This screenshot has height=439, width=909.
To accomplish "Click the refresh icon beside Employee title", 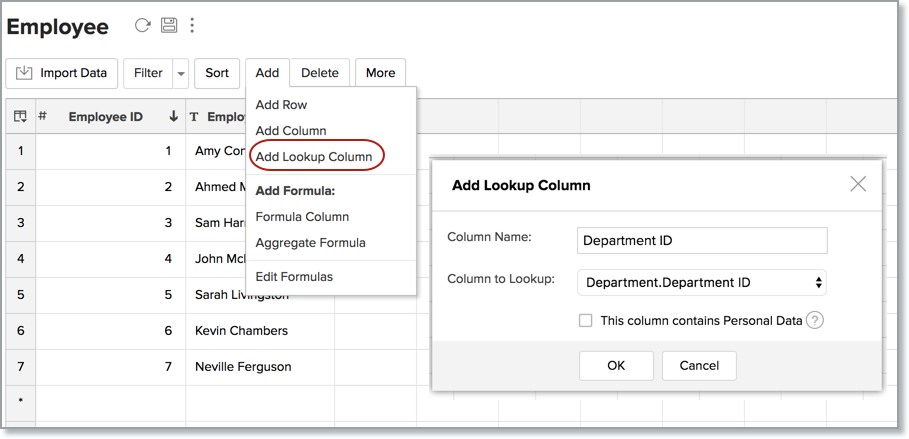I will point(143,26).
